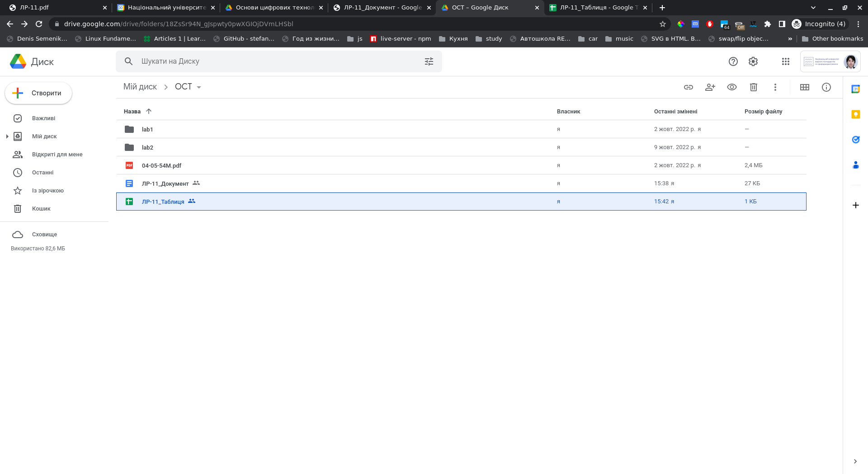Viewport: 868px width, 474px height.
Task: Expand the OCT folder breadcrumb dropdown
Action: (199, 87)
